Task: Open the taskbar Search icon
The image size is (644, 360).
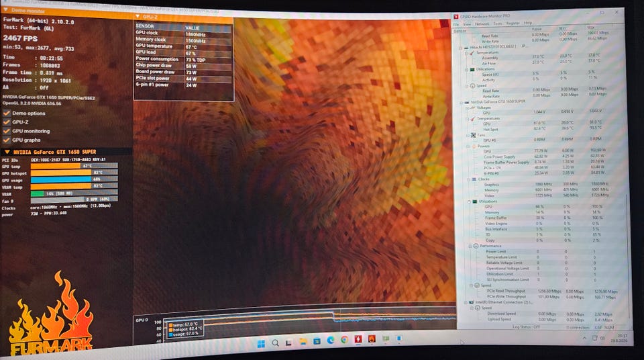Action: tap(275, 343)
